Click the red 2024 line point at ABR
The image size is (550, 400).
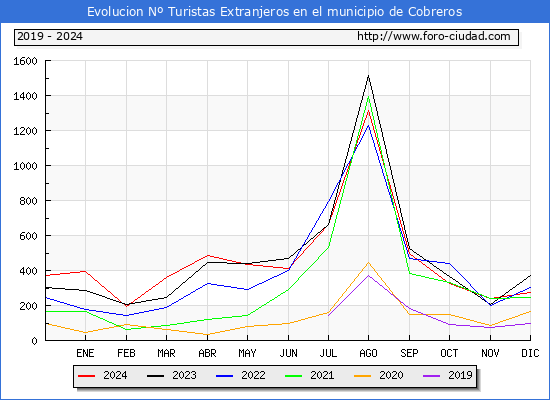(208, 255)
